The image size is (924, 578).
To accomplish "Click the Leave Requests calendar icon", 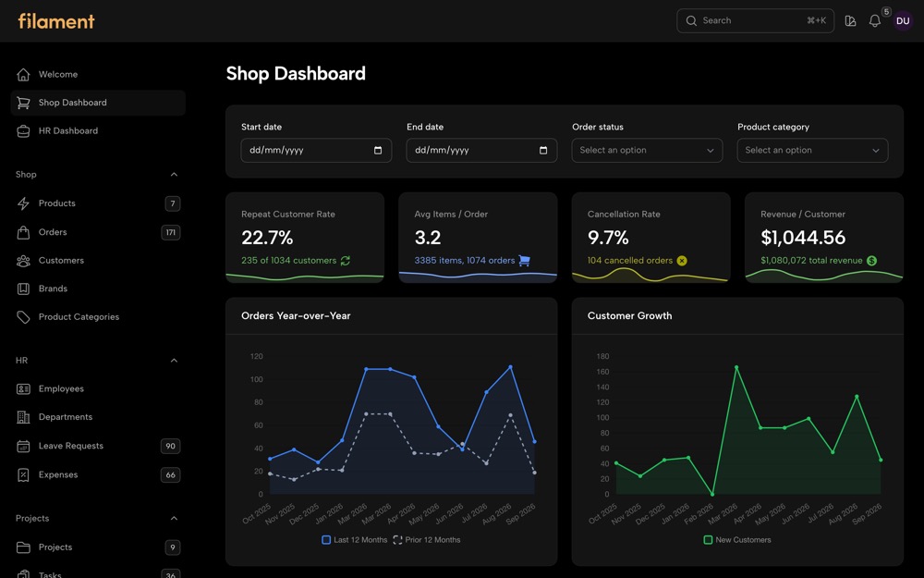I will pyautogui.click(x=23, y=446).
